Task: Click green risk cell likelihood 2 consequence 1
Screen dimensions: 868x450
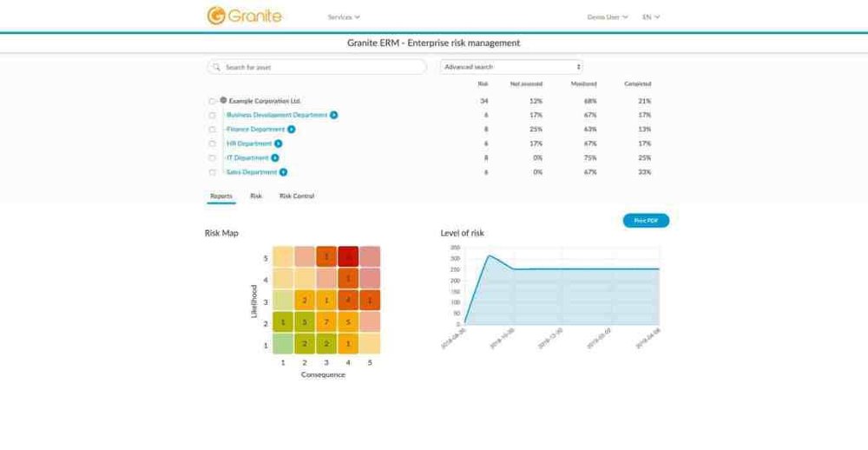Action: click(283, 322)
